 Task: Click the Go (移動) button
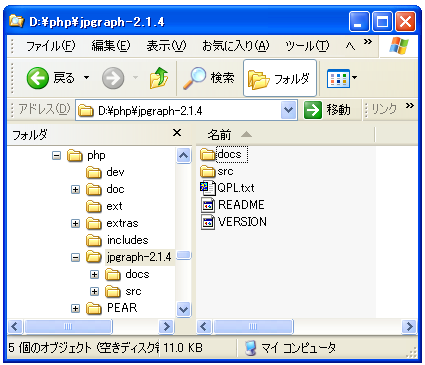(327, 110)
